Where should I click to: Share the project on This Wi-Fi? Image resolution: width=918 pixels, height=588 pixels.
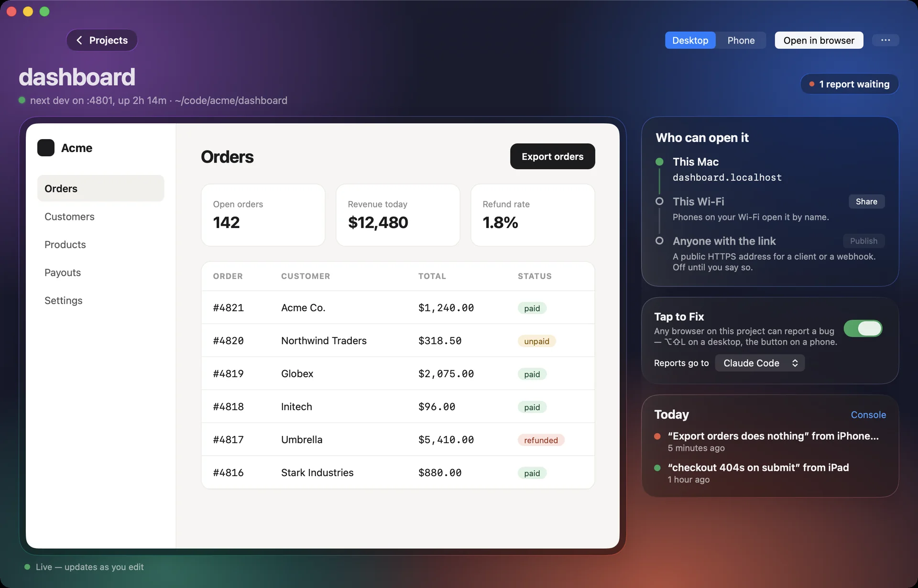(866, 201)
